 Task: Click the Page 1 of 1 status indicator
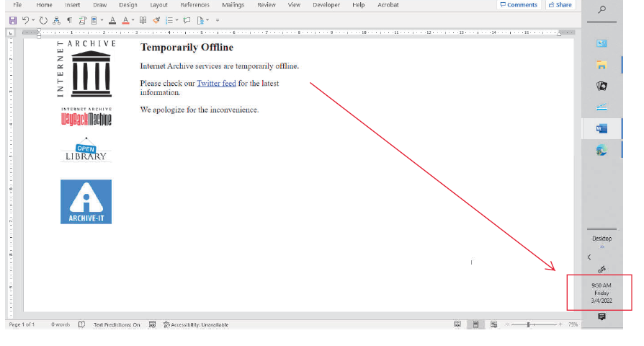pyautogui.click(x=22, y=324)
